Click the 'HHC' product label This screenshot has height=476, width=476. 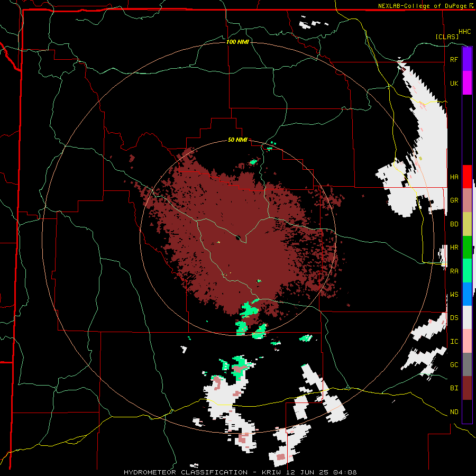tap(465, 32)
